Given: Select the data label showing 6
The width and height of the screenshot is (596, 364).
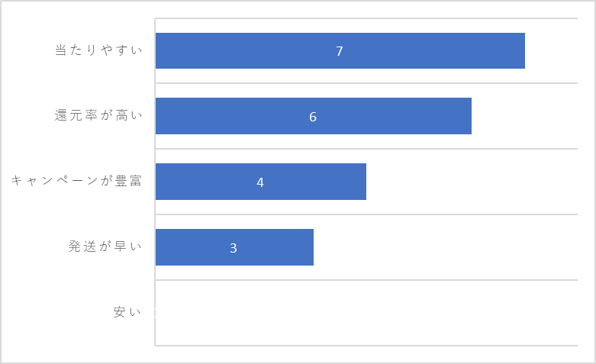Looking at the screenshot, I should pos(313,117).
